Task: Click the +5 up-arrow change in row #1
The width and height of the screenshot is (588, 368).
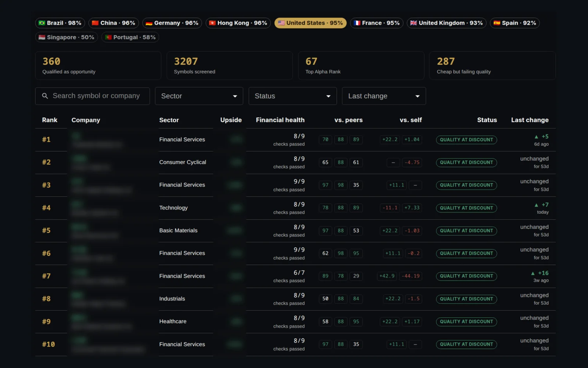Action: click(541, 137)
